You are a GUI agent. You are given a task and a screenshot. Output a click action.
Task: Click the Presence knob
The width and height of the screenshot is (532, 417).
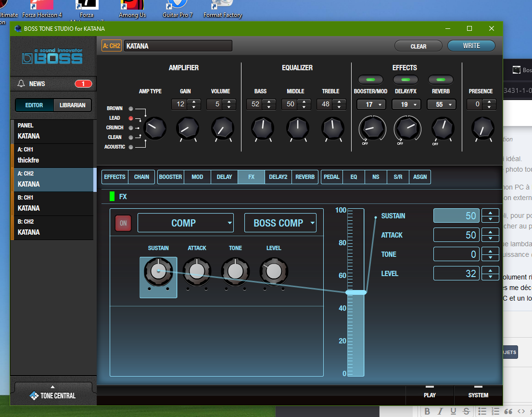[482, 128]
